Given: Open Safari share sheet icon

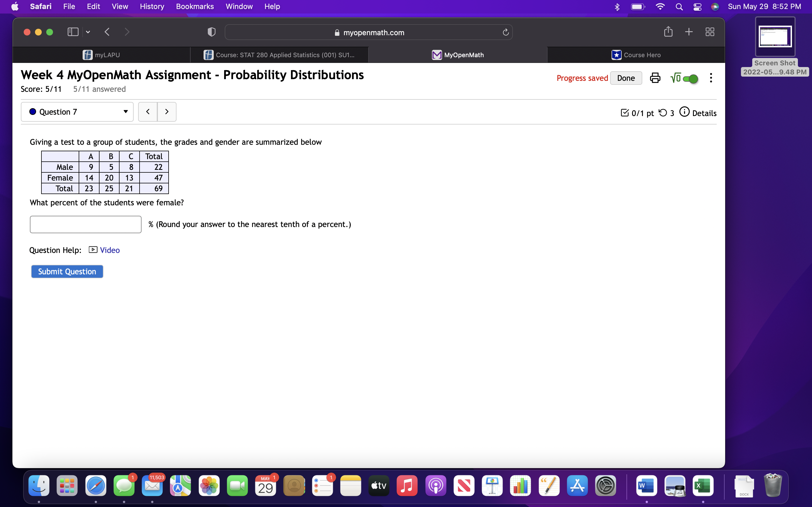Looking at the screenshot, I should pos(668,32).
